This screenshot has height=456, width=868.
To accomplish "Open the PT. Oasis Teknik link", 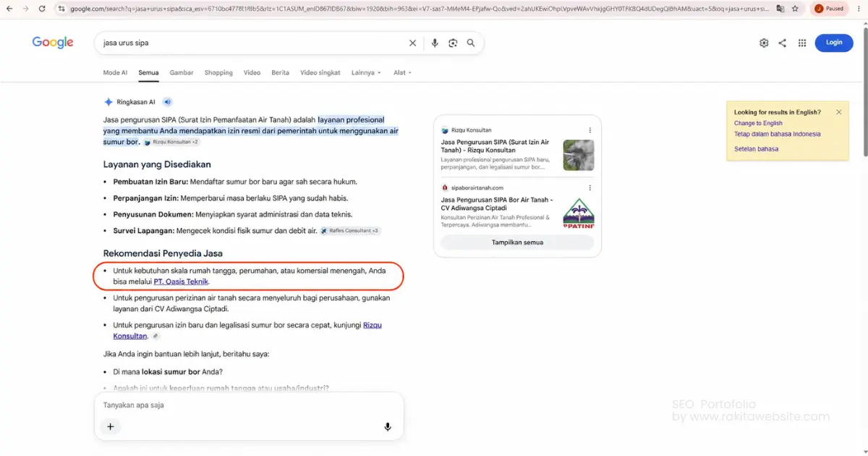I will (x=181, y=282).
